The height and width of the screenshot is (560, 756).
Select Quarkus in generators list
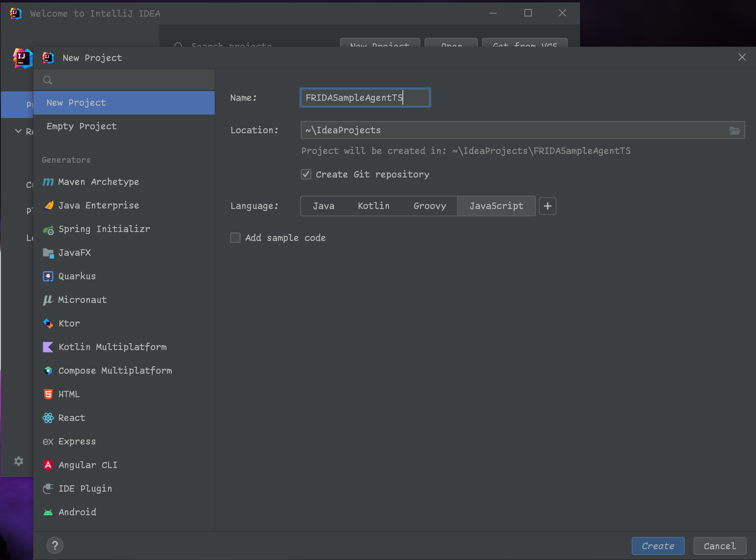[124, 276]
